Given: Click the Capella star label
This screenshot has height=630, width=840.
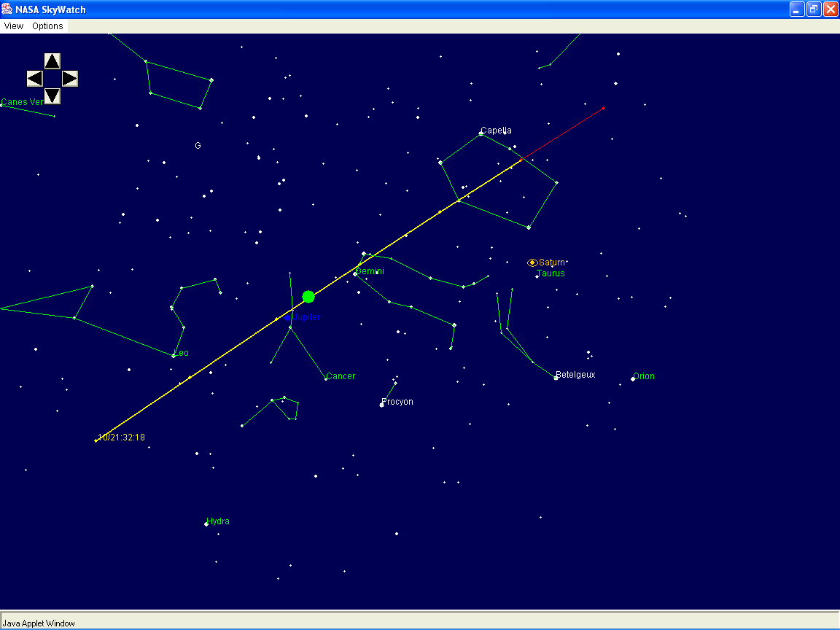Looking at the screenshot, I should [496, 131].
